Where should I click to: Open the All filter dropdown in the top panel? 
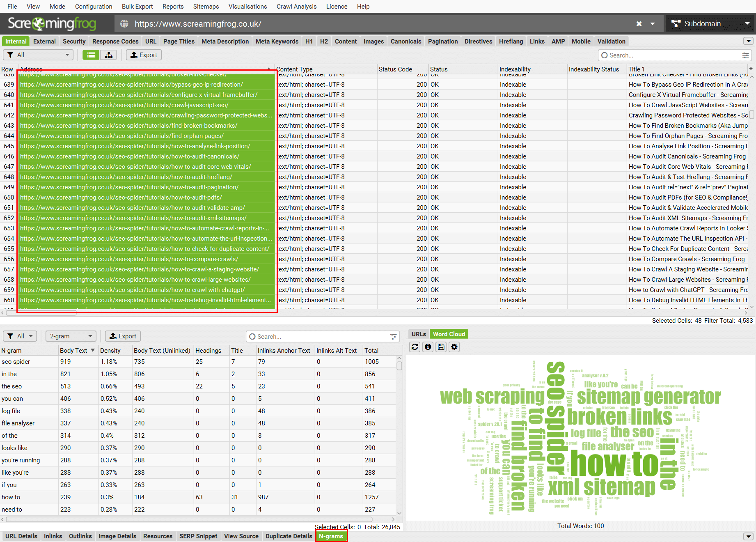click(38, 55)
